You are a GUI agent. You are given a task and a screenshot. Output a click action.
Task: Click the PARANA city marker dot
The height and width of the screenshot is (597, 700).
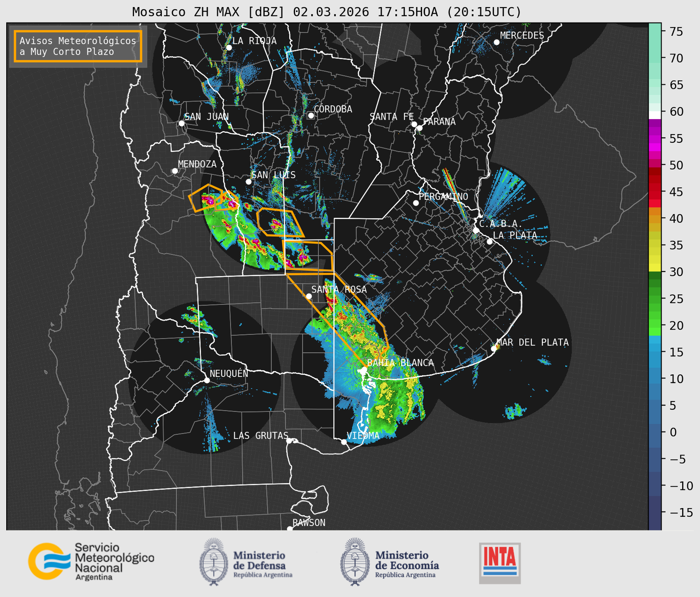(x=420, y=128)
